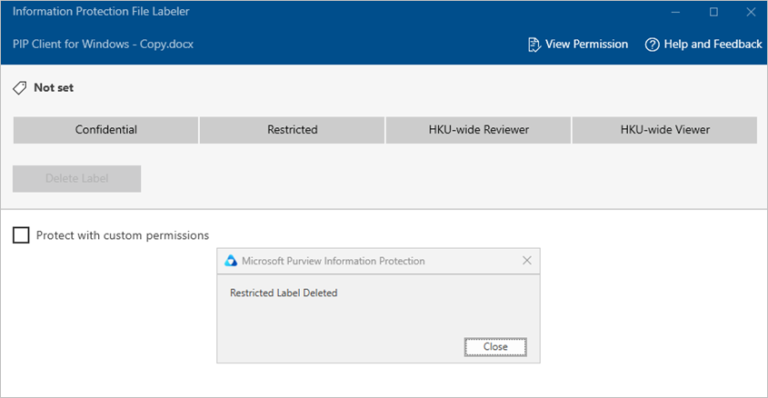Maximize the File Labeler window
Screen dimensions: 768x398
[x=714, y=12]
